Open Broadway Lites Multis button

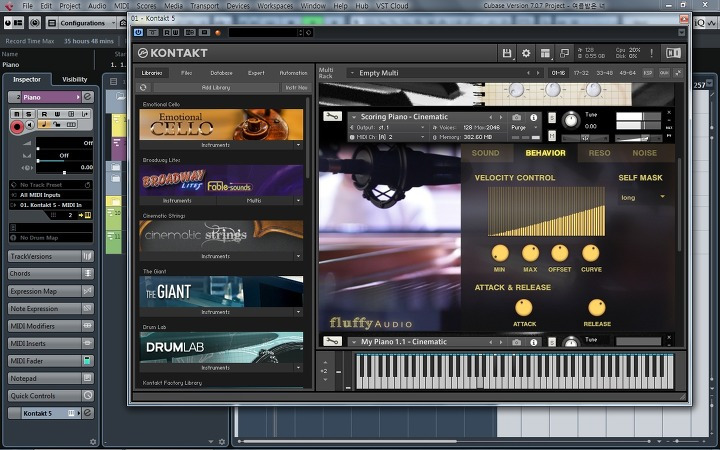[254, 201]
